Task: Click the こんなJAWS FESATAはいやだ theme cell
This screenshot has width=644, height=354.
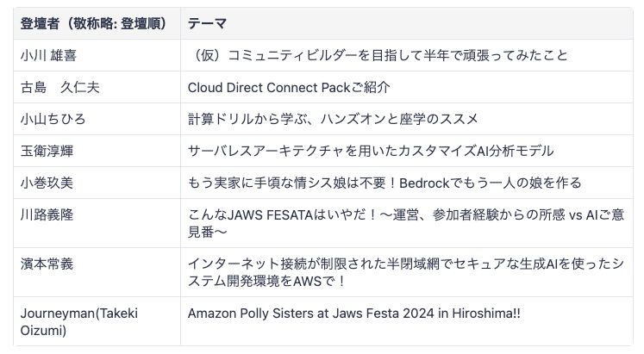Action: pos(407,223)
